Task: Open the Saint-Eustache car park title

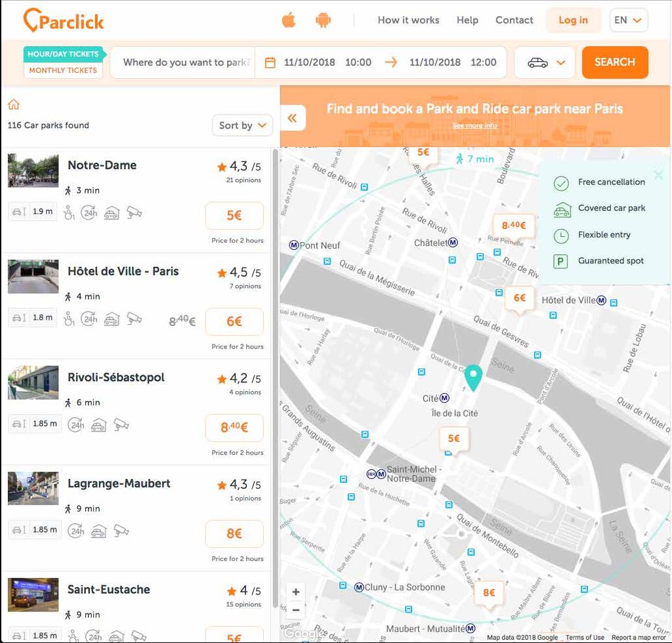Action: 109,590
